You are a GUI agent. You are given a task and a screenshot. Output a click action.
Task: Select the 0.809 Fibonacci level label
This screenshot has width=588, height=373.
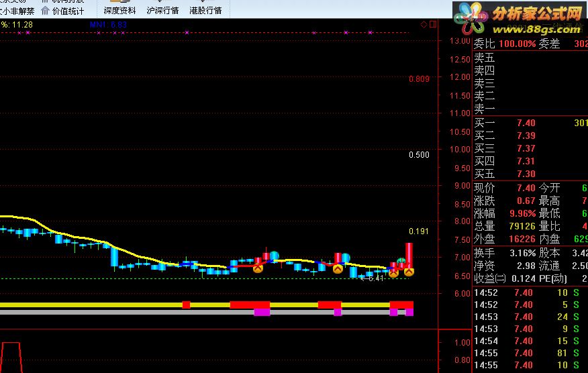(x=419, y=78)
